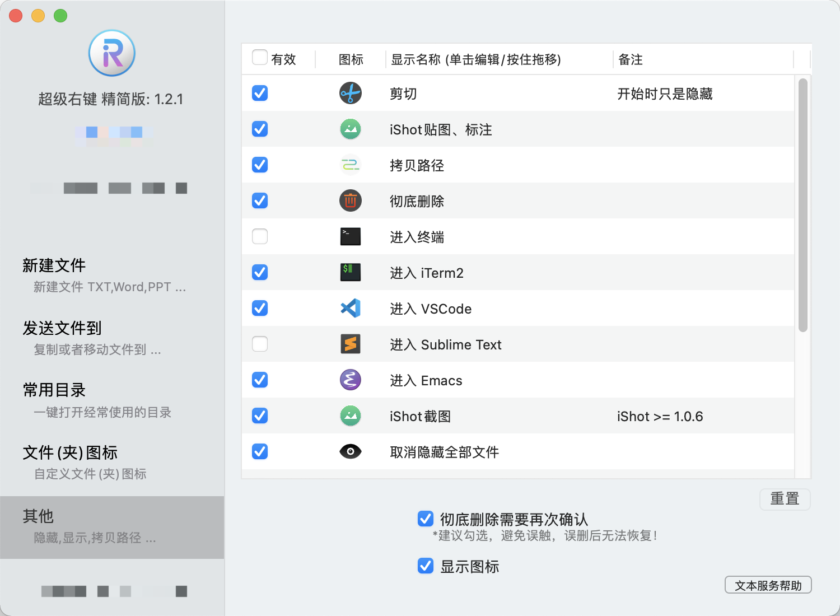Viewport: 840px width, 616px height.
Task: Edit the row name 彻底删除
Action: [417, 201]
